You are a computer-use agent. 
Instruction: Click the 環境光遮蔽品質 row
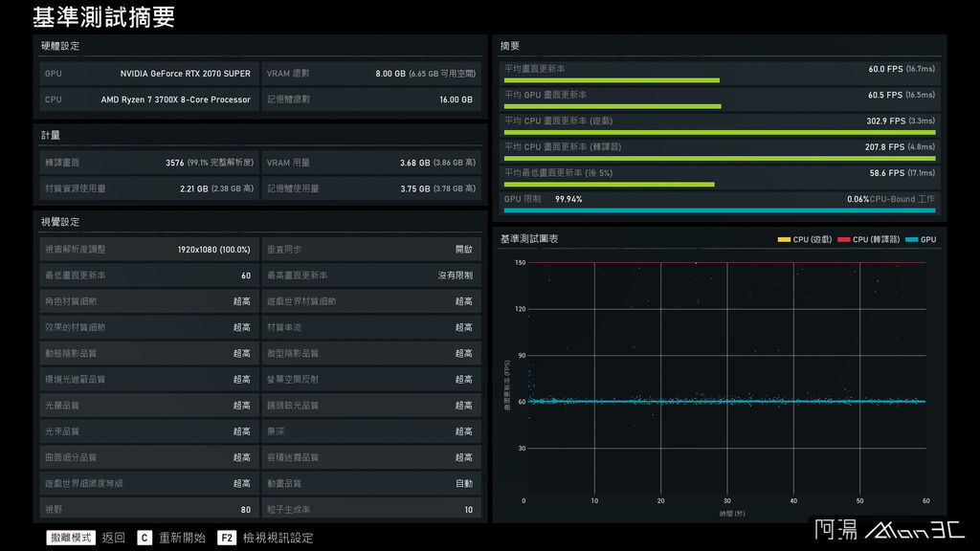pos(148,379)
